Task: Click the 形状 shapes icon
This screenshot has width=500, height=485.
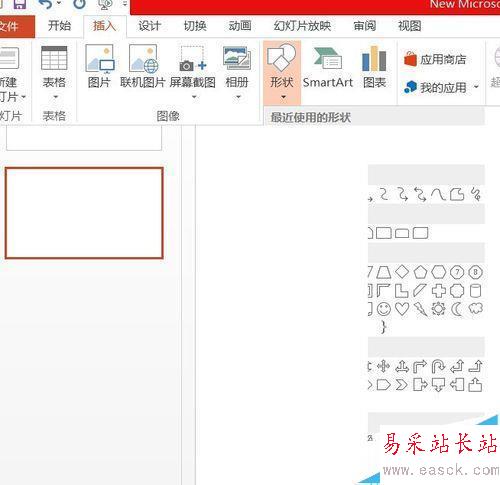Action: click(x=281, y=57)
